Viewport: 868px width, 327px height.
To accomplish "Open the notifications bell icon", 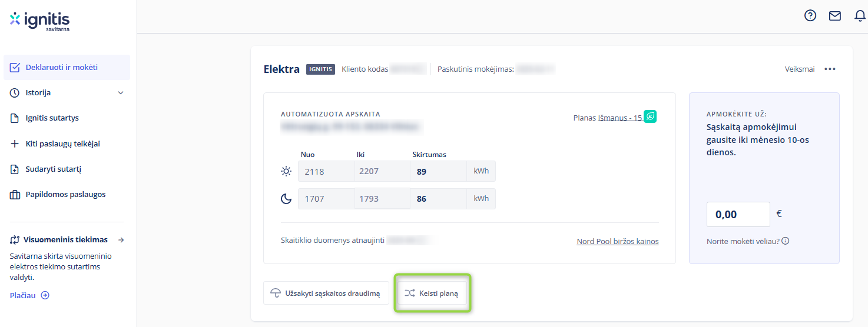I will pos(860,16).
